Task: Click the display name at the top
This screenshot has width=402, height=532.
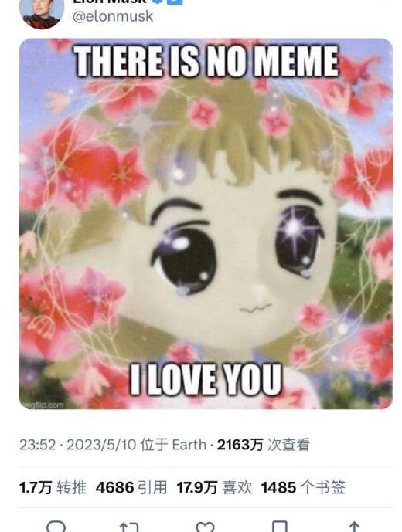Action: (110, 2)
